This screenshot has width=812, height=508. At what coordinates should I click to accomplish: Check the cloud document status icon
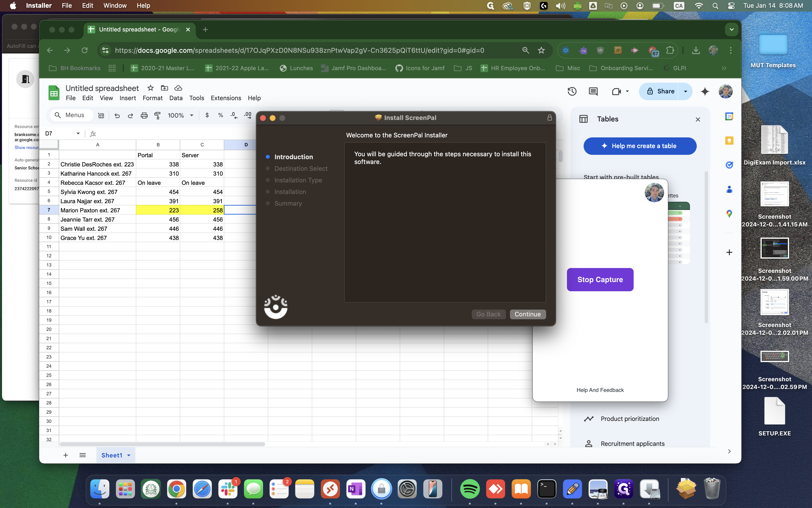click(x=178, y=88)
